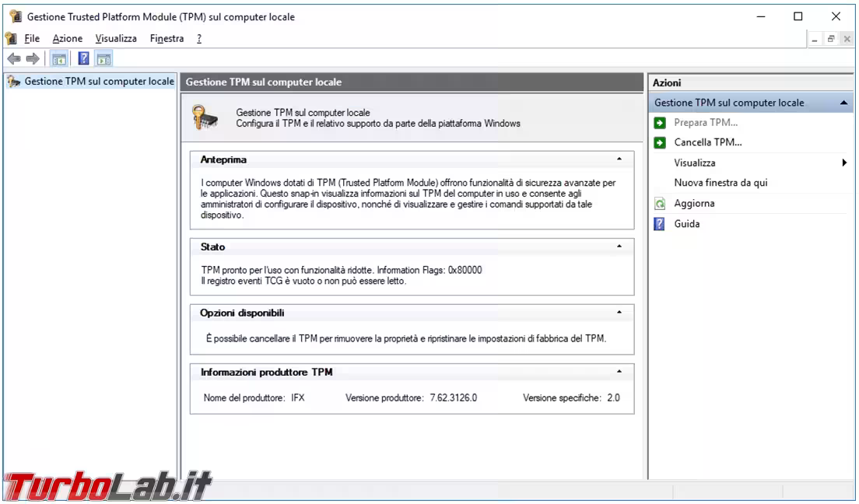Click Nuova finestra da qui action

(721, 183)
